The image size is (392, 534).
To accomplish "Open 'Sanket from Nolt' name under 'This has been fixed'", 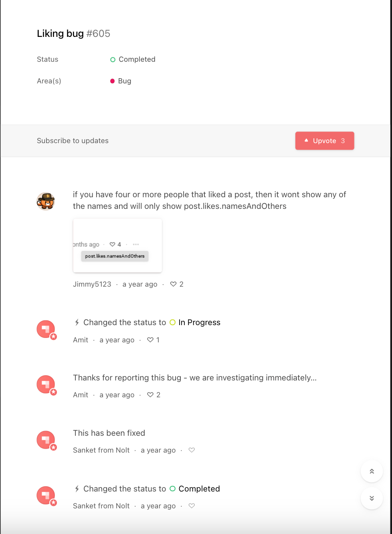I will coord(101,450).
